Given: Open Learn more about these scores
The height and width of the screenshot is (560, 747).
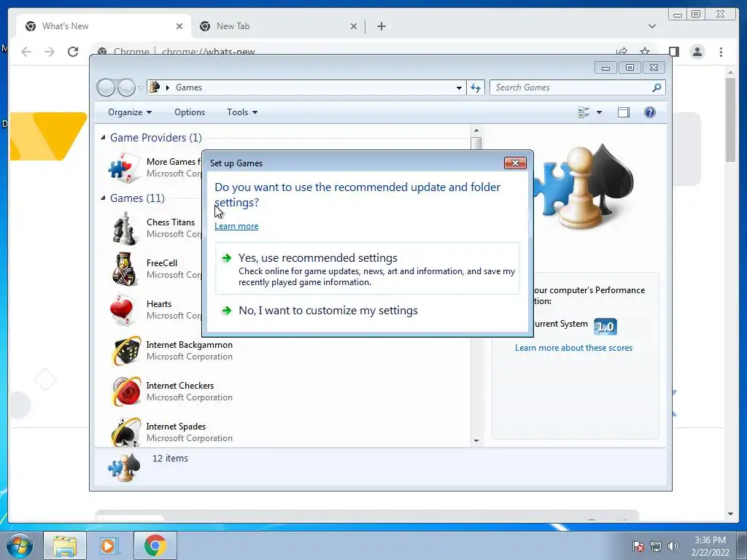Looking at the screenshot, I should coord(573,348).
